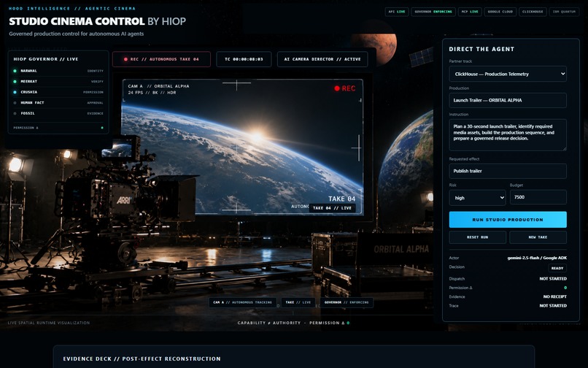Click the Budget field showing 7500

[538, 197]
